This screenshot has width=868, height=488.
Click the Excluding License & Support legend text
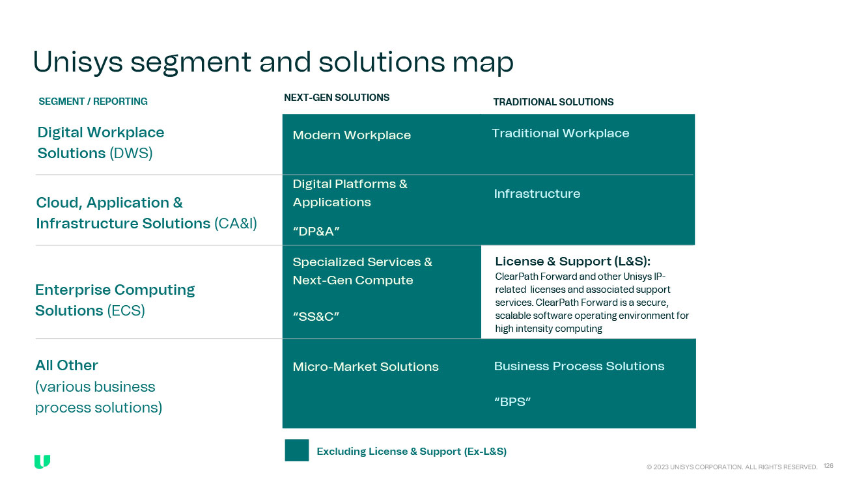coord(412,452)
